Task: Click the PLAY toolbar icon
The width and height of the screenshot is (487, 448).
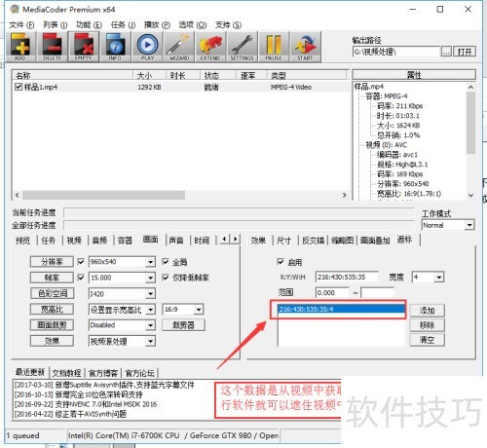Action: [x=147, y=47]
